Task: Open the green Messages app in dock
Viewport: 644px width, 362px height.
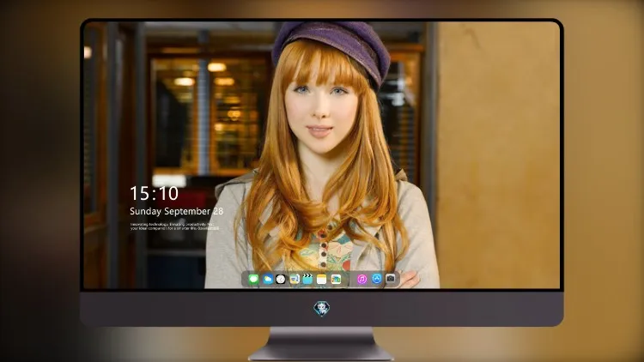Action: tap(253, 280)
